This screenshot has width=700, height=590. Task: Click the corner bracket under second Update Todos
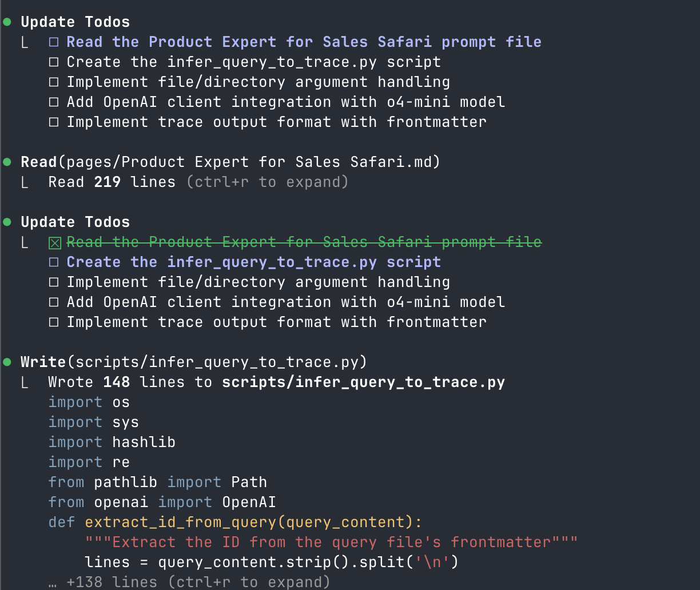25,242
